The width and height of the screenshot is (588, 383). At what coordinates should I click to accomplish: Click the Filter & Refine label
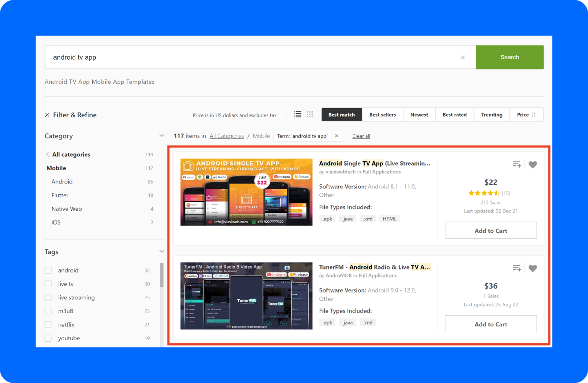(x=75, y=115)
